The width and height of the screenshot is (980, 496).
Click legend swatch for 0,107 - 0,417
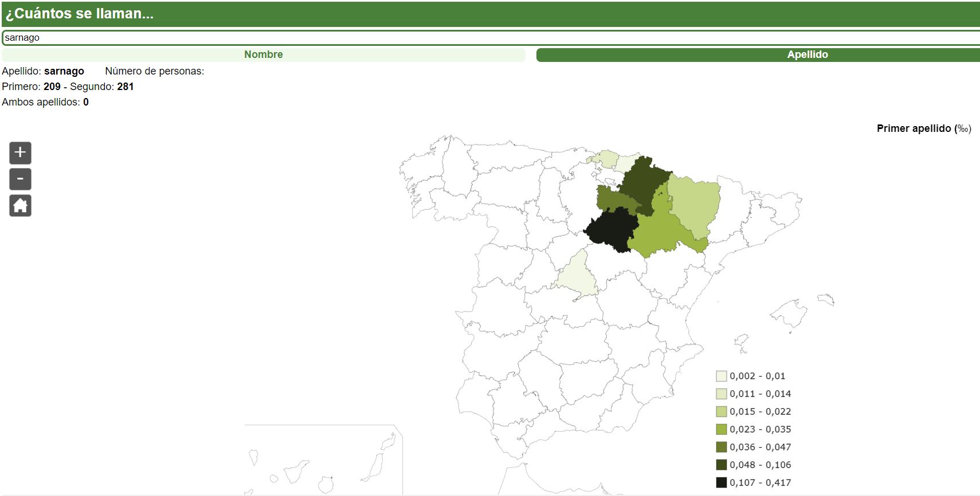click(721, 483)
